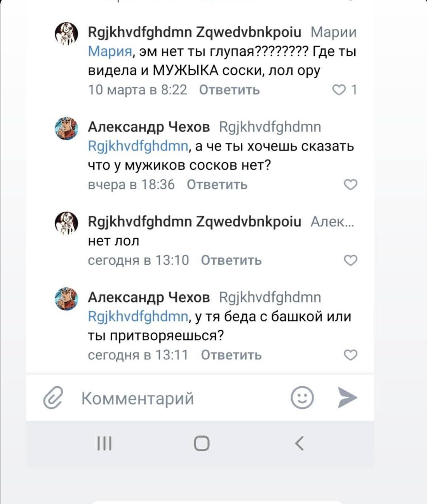Open the blue Мария mention link
The height and width of the screenshot is (504, 427).
tap(110, 51)
